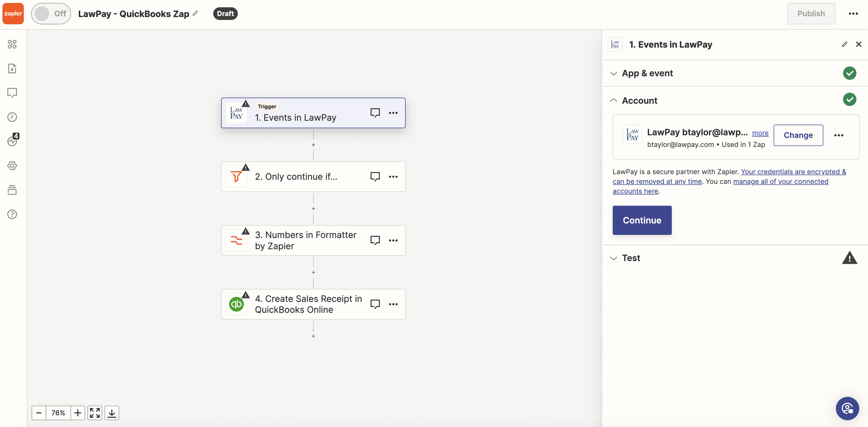Zoom in the canvas with plus button
Viewport: 868px width, 427px height.
(77, 413)
